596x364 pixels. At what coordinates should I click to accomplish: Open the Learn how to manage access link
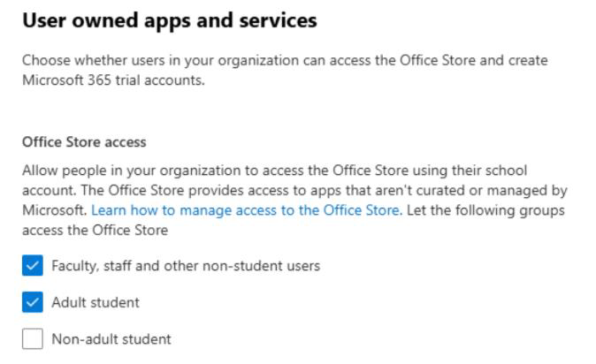[x=246, y=210]
